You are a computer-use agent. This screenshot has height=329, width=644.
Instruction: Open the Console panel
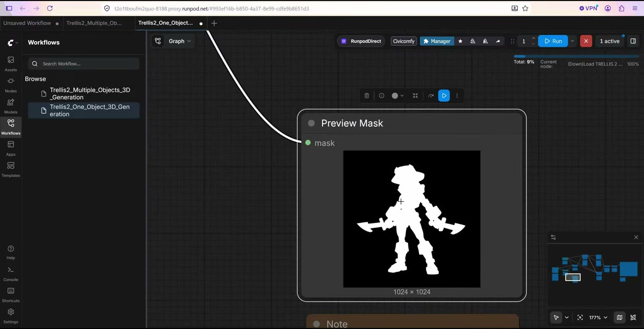click(11, 273)
